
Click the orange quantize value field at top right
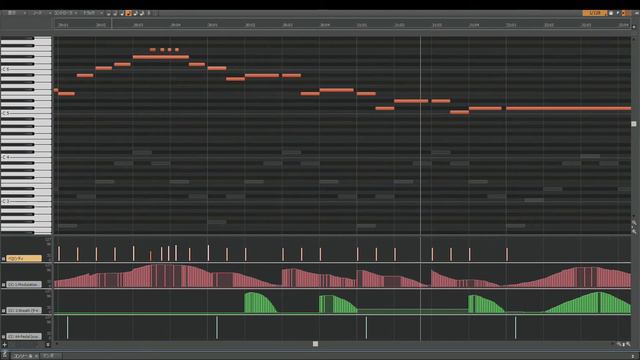tap(595, 13)
